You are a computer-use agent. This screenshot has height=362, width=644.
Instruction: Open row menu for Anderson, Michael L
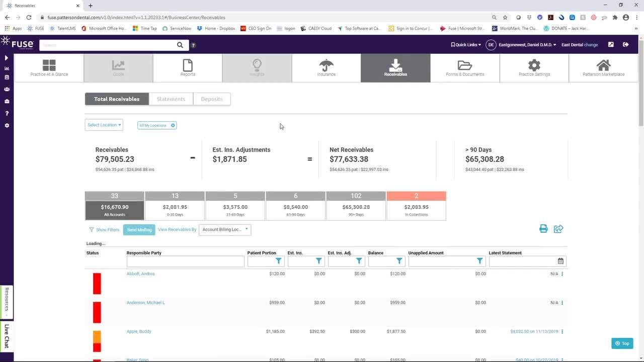(x=562, y=303)
